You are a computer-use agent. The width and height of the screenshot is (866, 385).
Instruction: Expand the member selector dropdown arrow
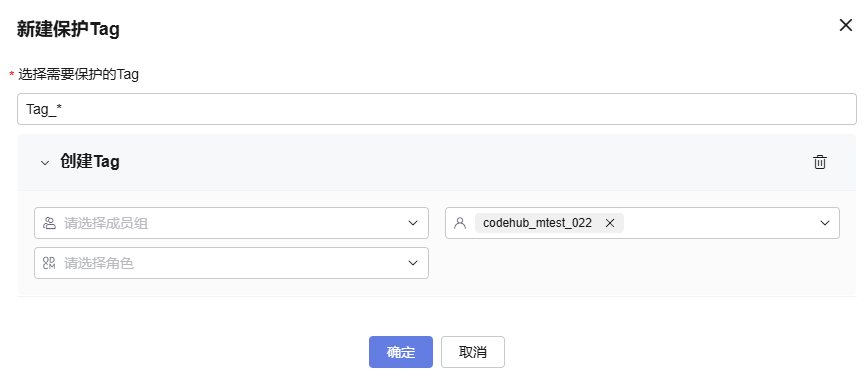pos(825,223)
